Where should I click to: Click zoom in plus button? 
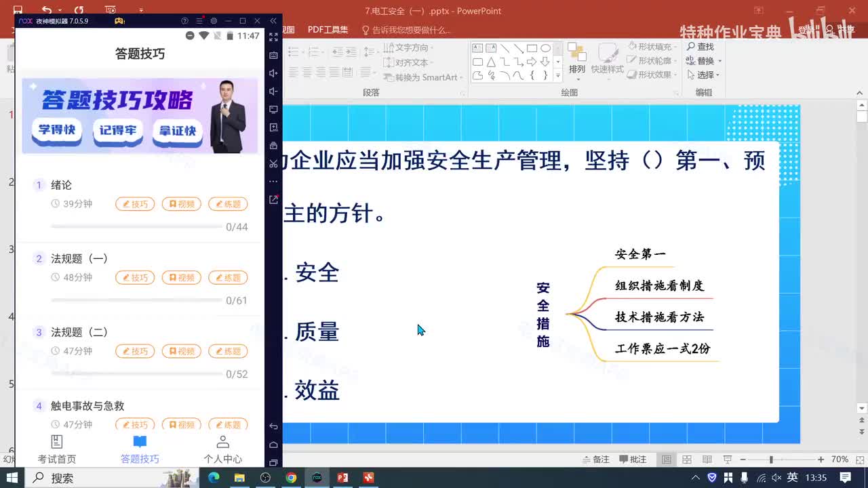pyautogui.click(x=821, y=460)
